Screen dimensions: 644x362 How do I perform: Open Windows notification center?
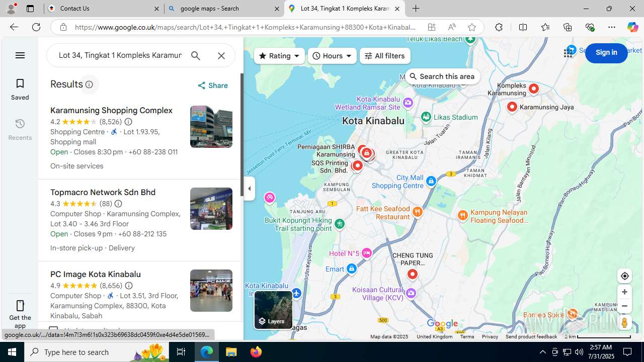coord(627,352)
